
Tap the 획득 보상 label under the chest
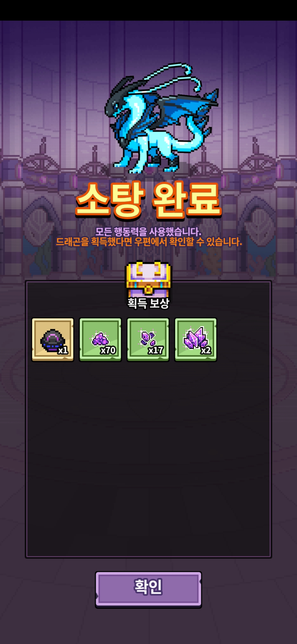tap(148, 304)
